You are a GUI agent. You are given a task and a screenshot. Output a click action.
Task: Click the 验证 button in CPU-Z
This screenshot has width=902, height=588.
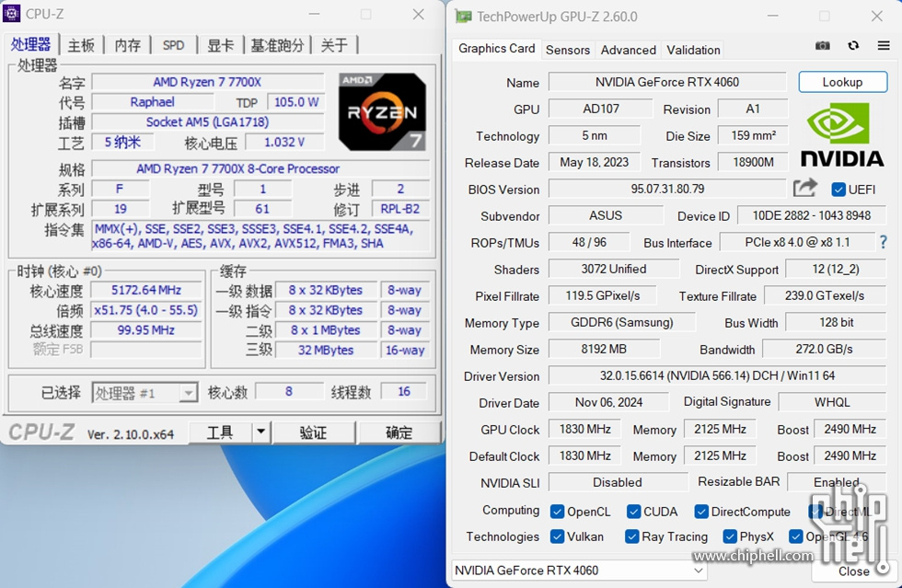point(314,432)
